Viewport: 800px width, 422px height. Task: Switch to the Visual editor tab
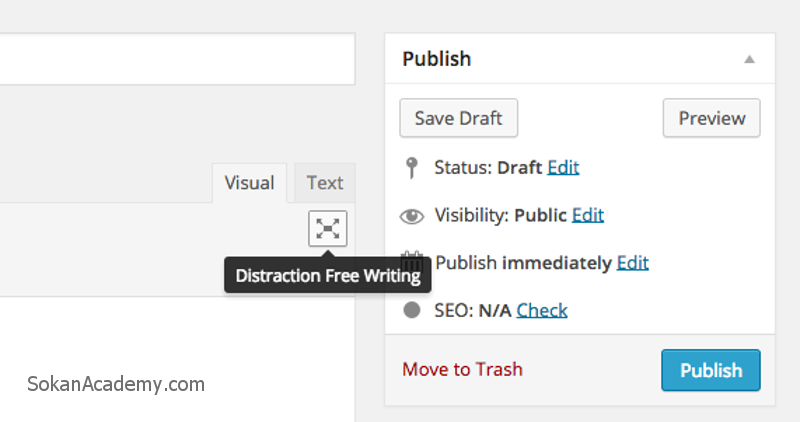[249, 183]
